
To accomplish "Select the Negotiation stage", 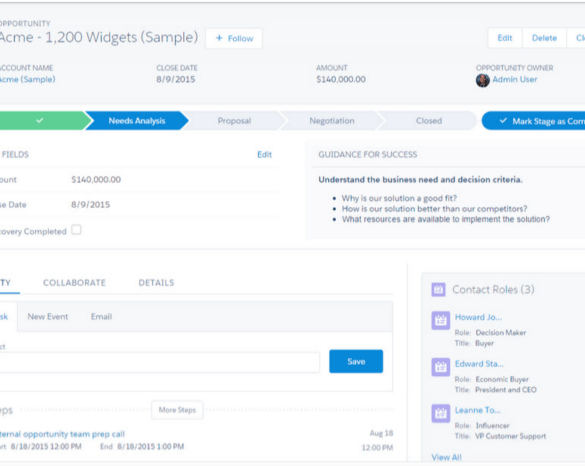I will pos(332,121).
